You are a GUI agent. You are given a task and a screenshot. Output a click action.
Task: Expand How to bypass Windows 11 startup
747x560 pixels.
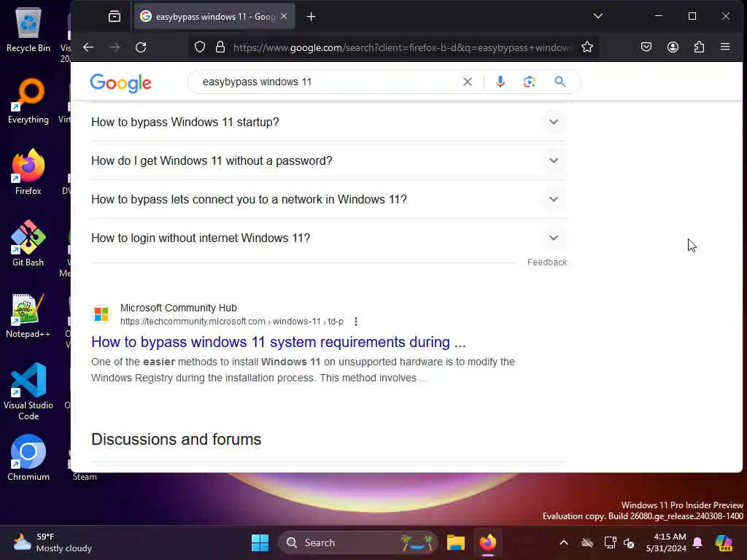pyautogui.click(x=328, y=122)
